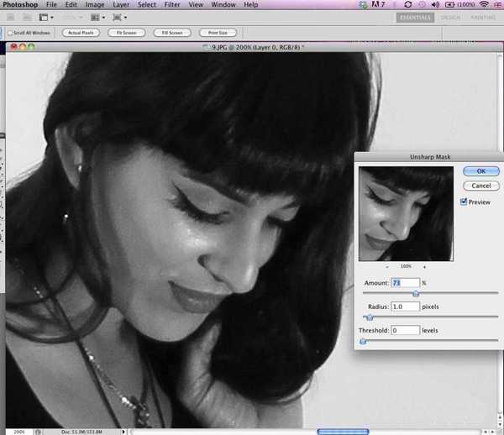Click OK in the Unsharp Mask dialog
504x435 pixels.
point(480,171)
